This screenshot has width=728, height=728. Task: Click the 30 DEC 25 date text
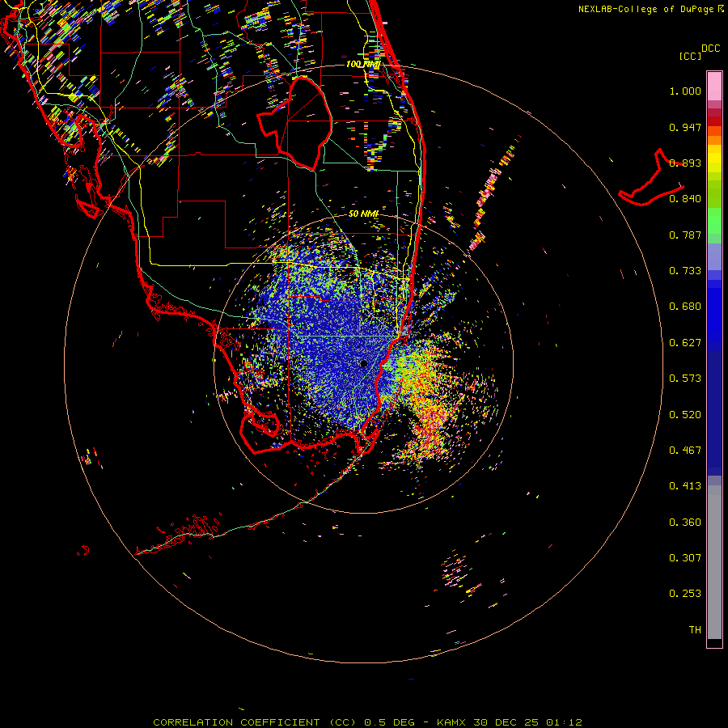tap(506, 722)
